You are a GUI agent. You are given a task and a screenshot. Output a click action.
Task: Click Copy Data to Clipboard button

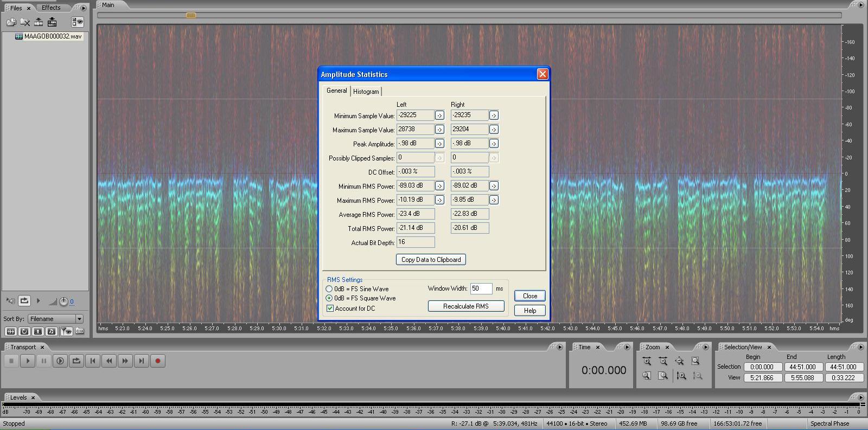coord(431,260)
